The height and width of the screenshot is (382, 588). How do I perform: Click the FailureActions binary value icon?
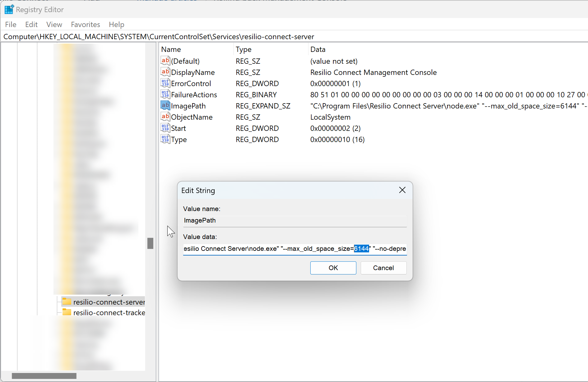165,94
